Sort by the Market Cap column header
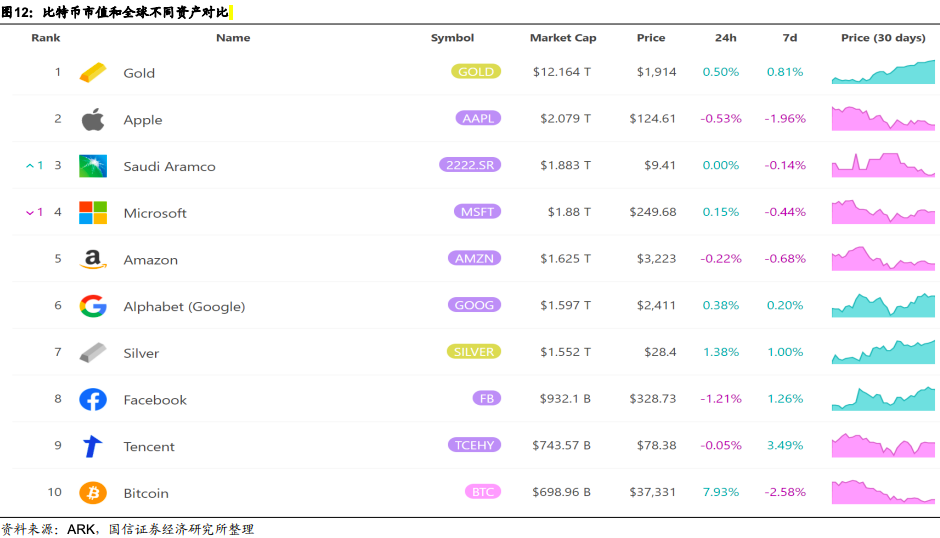940x538 pixels. (563, 38)
